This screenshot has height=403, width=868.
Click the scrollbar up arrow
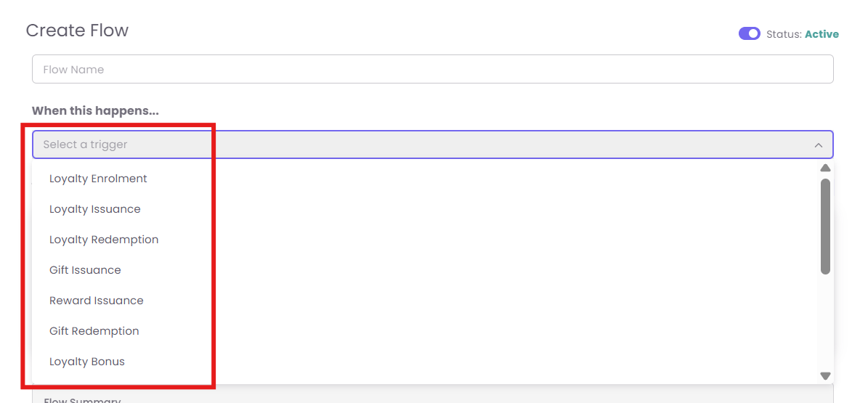click(825, 168)
